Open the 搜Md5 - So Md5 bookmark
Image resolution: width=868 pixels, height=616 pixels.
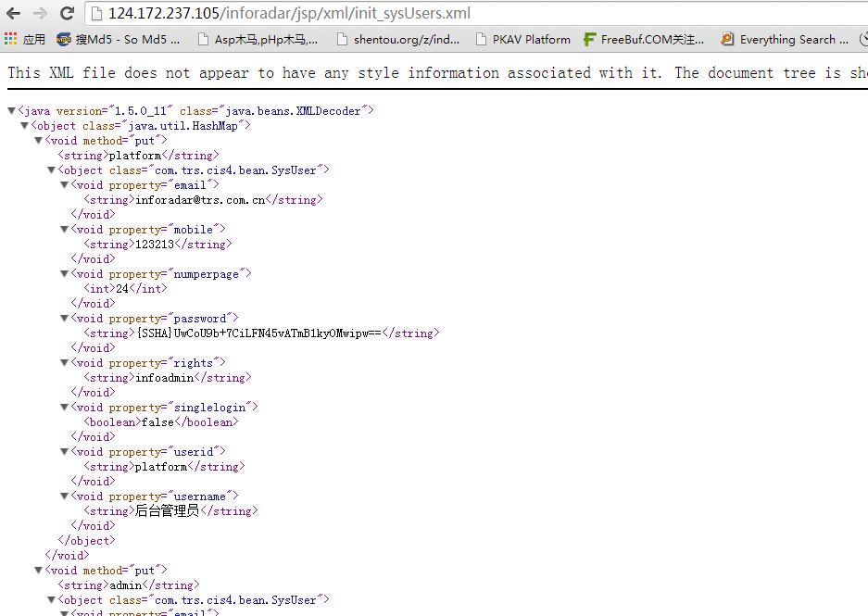119,39
